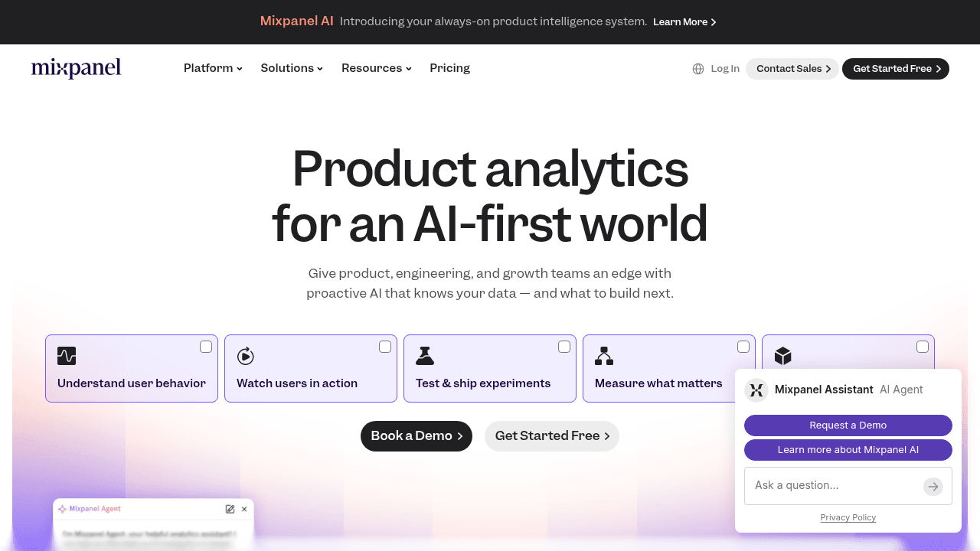Click the Log In link
This screenshot has width=980, height=551.
click(x=725, y=69)
